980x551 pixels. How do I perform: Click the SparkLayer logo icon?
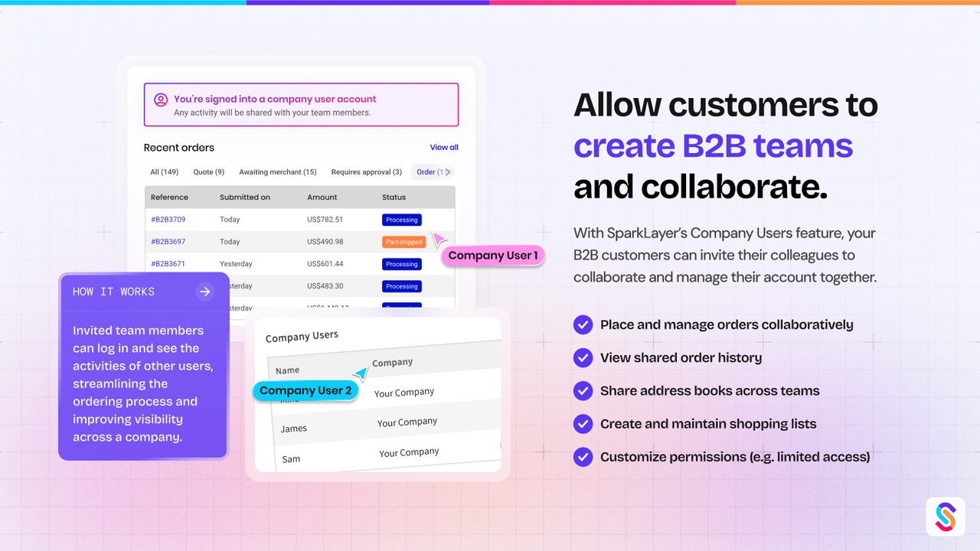pyautogui.click(x=945, y=517)
